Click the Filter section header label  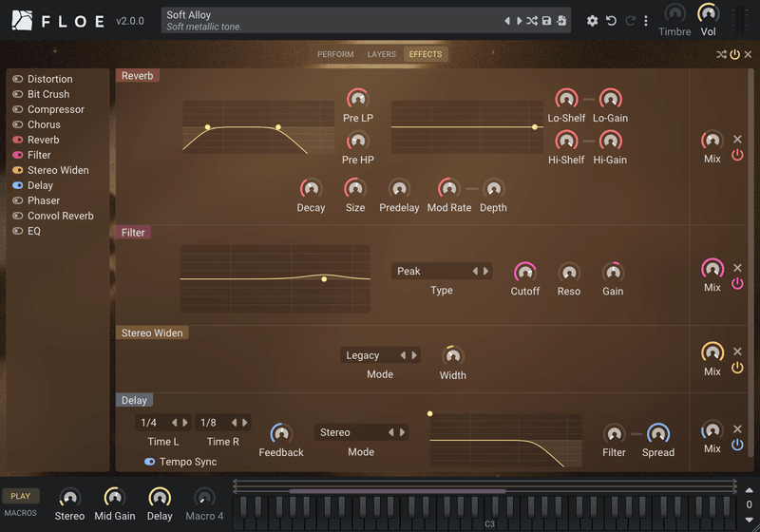point(133,233)
